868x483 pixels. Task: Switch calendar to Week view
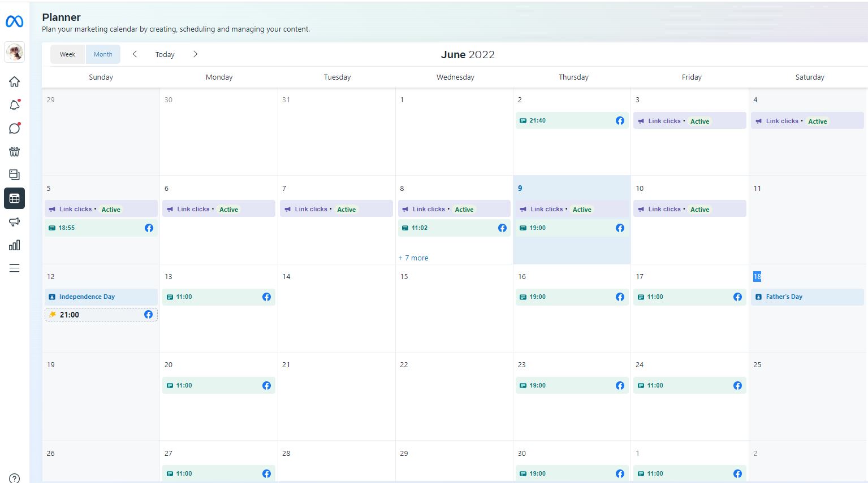[67, 54]
